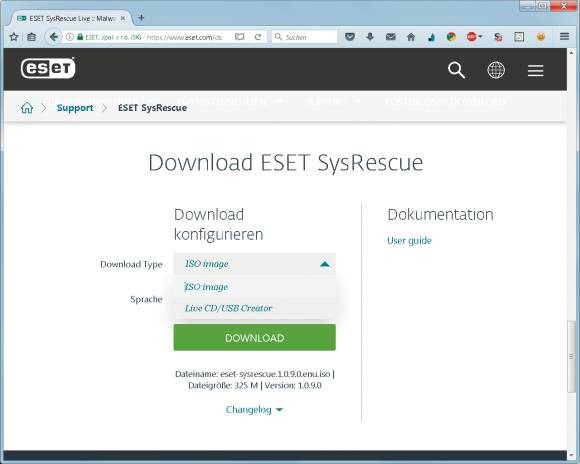Viewport: 580px width, 464px height.
Task: Click in the Suchen search field
Action: click(305, 37)
